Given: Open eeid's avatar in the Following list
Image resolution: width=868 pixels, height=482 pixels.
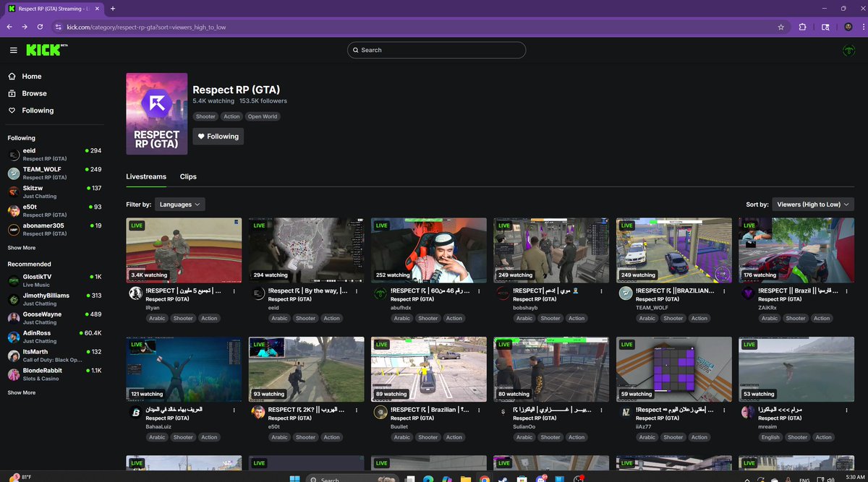Looking at the screenshot, I should 14,154.
